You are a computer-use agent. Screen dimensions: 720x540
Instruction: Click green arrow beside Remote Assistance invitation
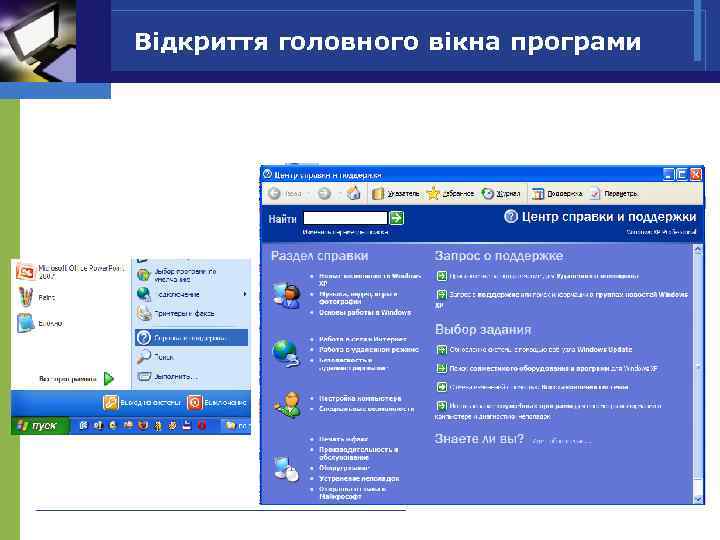(441, 276)
